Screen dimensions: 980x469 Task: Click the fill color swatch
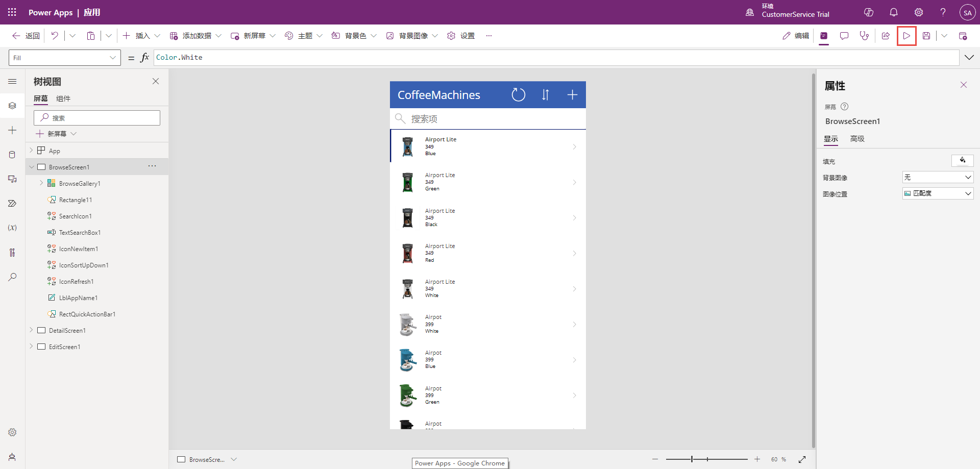[962, 161]
